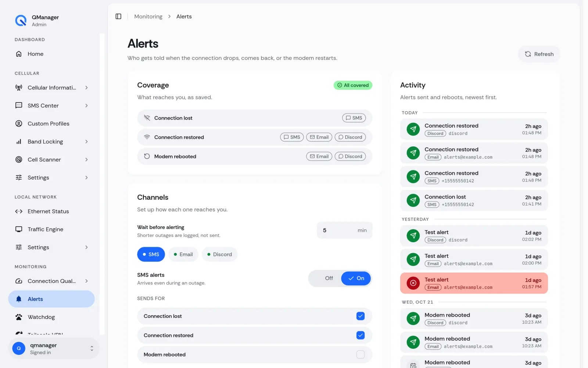This screenshot has height=368, width=588.
Task: Go to the Monitoring breadcrumb
Action: click(148, 17)
